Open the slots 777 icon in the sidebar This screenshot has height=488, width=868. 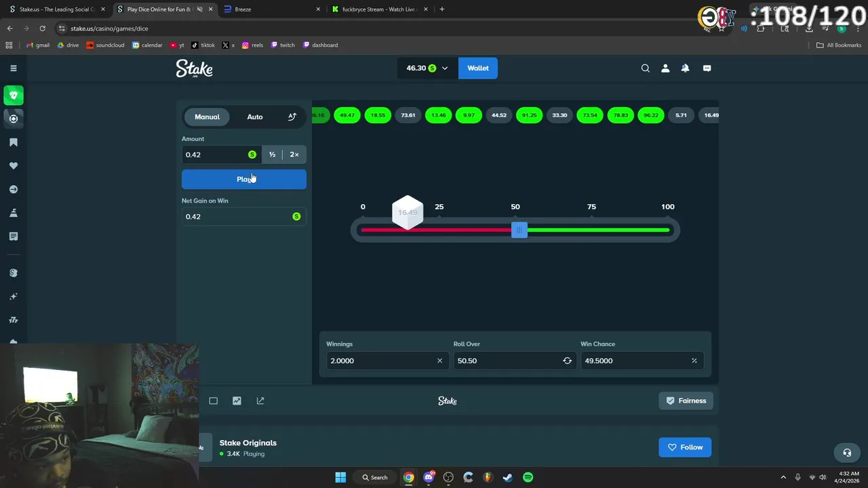(13, 320)
